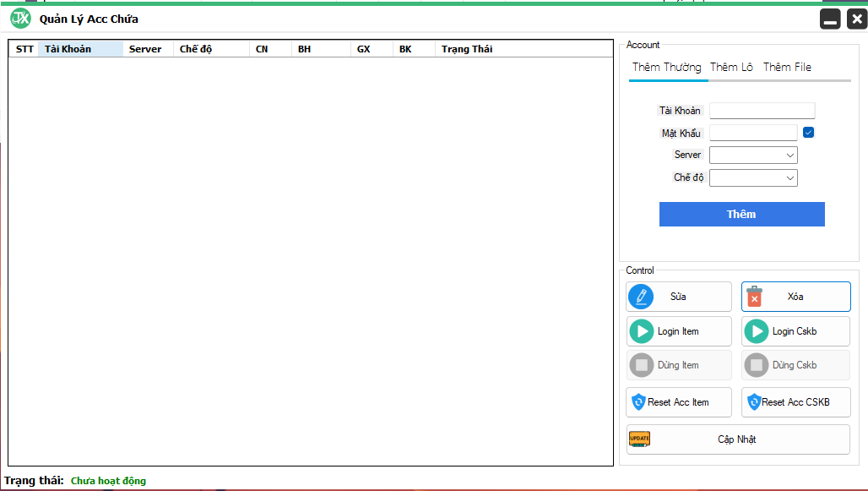Focus the Tài Khoản input field
Viewport: 868px width, 491px height.
click(762, 111)
